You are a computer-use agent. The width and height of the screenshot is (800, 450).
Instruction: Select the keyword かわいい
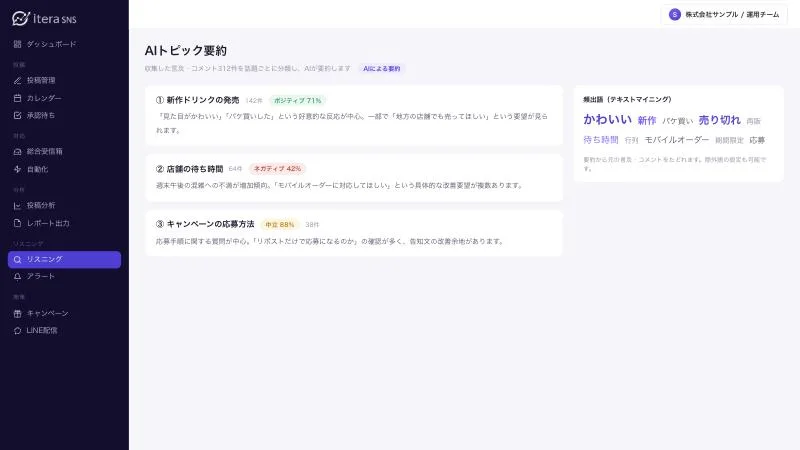[x=607, y=119]
